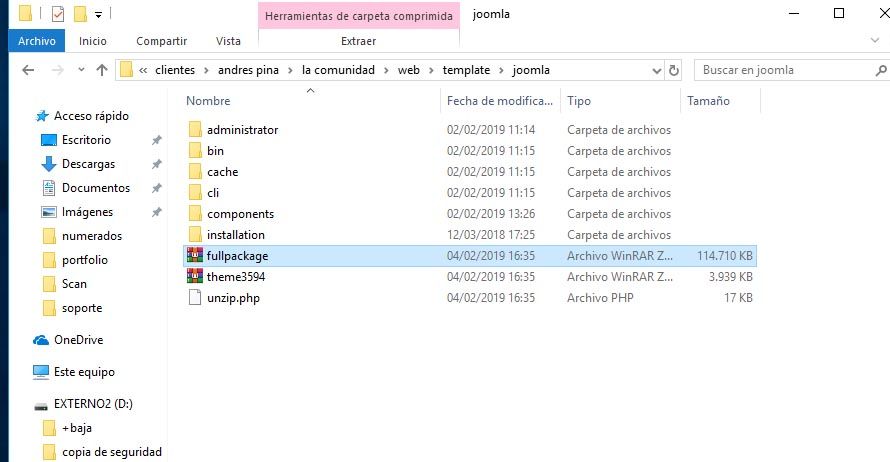The width and height of the screenshot is (890, 462).
Task: Unpin Escritorio from quick access
Action: tap(157, 140)
